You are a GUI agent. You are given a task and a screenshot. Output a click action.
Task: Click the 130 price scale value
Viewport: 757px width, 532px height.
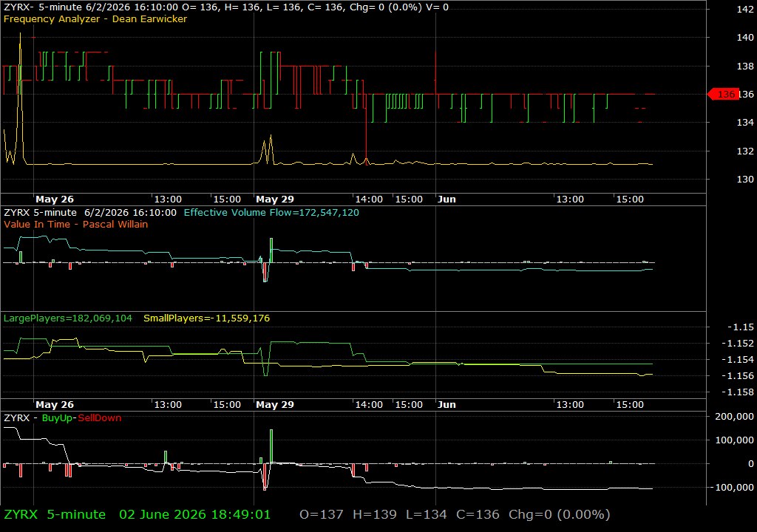coord(745,179)
